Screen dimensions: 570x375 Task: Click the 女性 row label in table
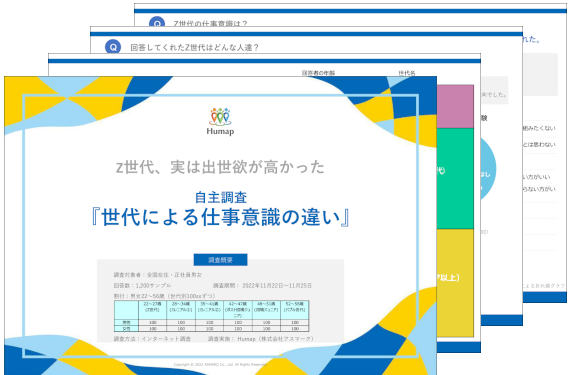point(126,328)
